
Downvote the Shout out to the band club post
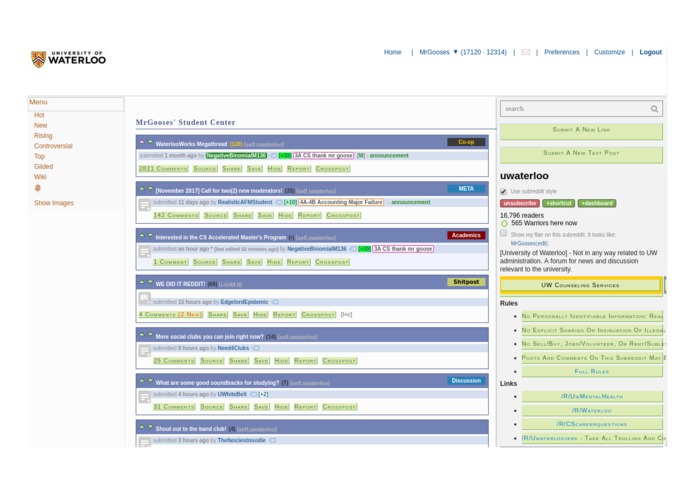(x=150, y=427)
